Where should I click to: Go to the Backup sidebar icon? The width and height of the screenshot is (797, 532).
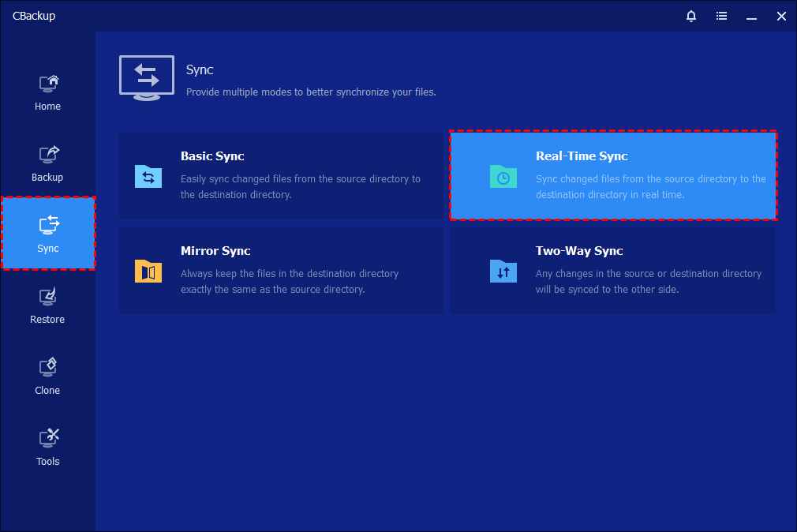[x=48, y=154]
